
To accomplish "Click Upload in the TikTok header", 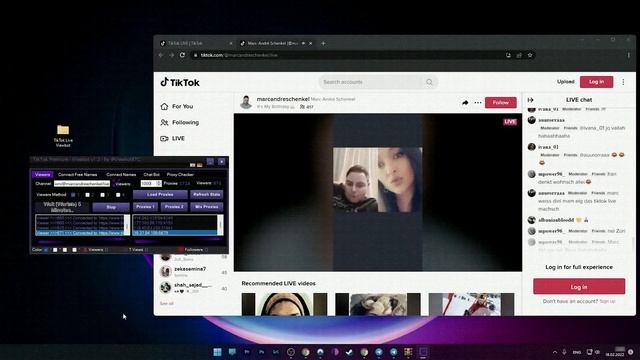I will click(x=565, y=82).
